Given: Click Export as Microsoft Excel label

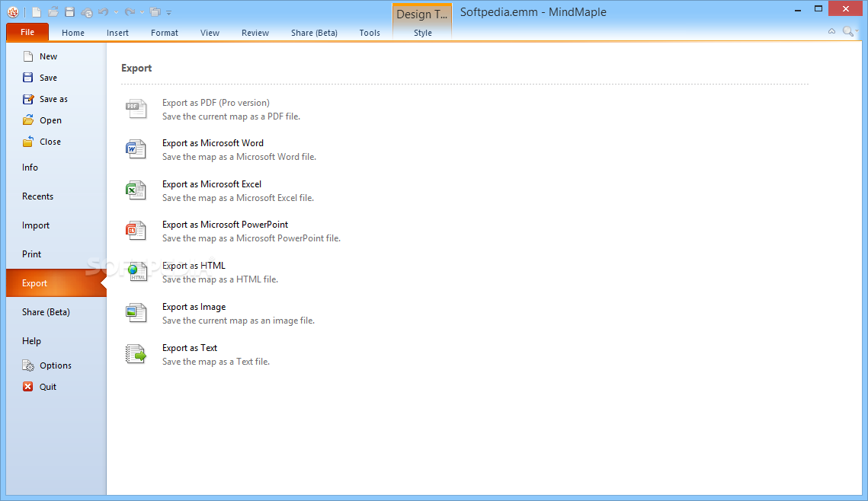Looking at the screenshot, I should click(211, 184).
